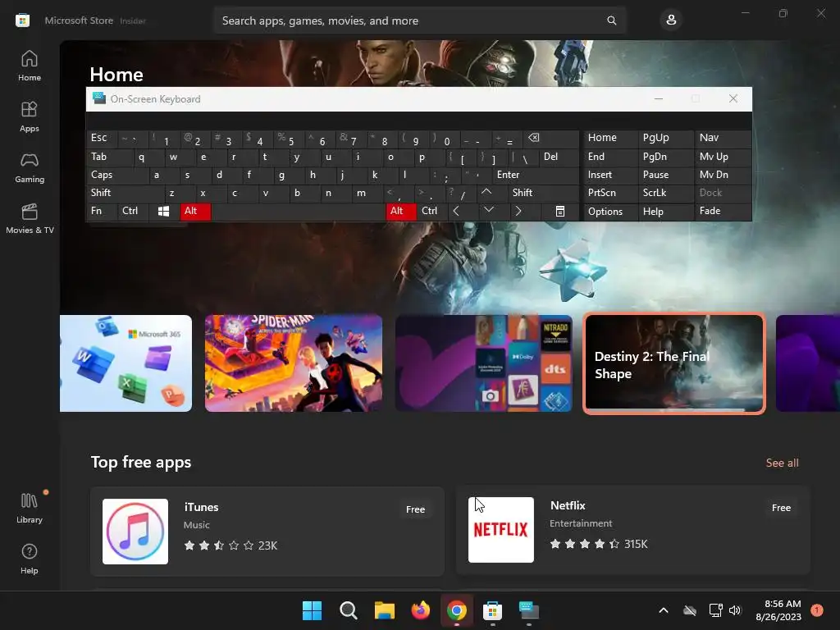This screenshot has width=840, height=630.
Task: Toggle the Caps key on the On-Screen Keyboard
Action: tap(116, 175)
